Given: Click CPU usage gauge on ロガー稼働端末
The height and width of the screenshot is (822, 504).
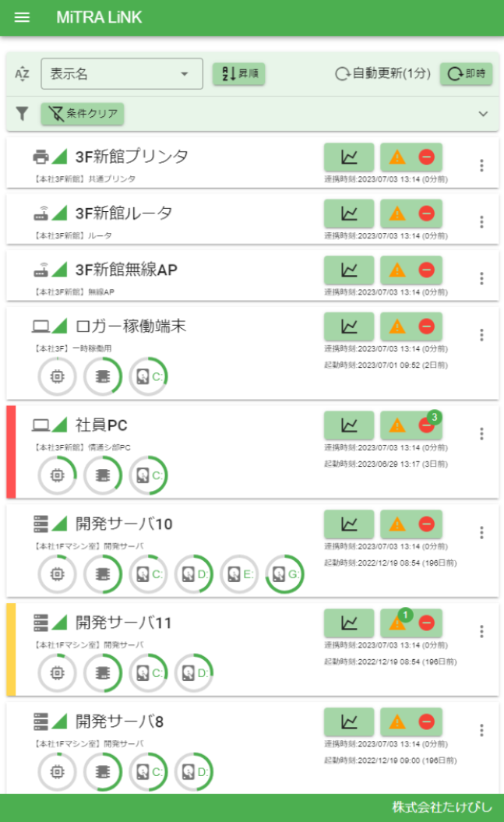Looking at the screenshot, I should 58,376.
